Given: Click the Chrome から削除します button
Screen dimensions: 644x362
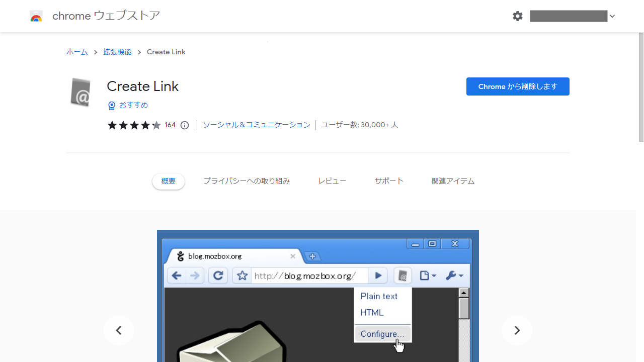Looking at the screenshot, I should [x=518, y=86].
